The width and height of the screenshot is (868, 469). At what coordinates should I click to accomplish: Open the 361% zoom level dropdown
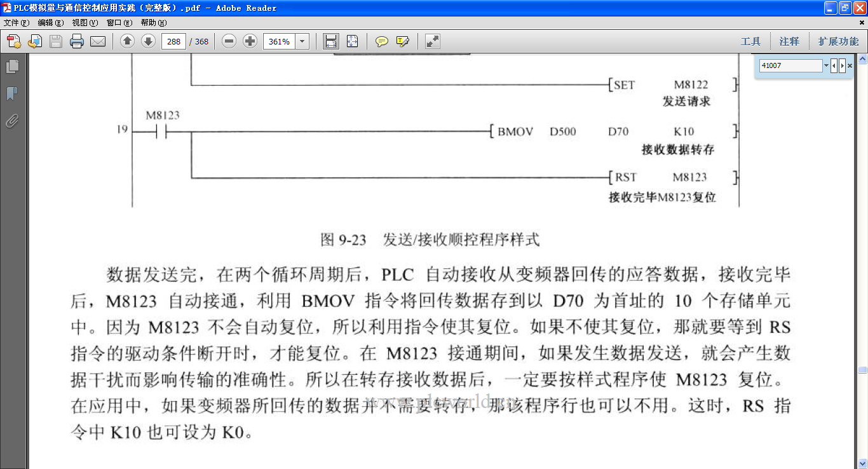[302, 41]
